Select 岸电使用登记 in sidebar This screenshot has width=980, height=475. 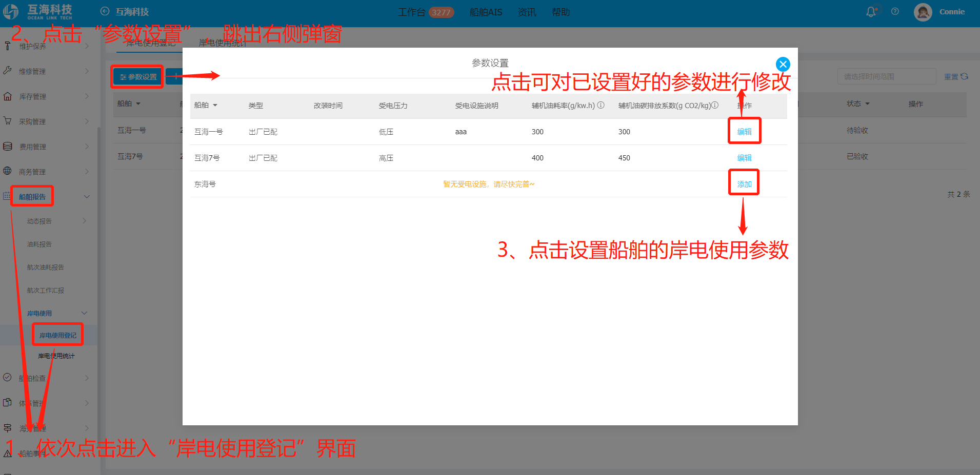[x=57, y=335]
